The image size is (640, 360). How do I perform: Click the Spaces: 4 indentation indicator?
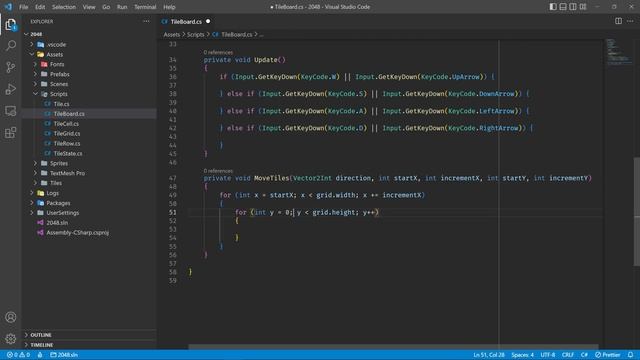tap(522, 355)
